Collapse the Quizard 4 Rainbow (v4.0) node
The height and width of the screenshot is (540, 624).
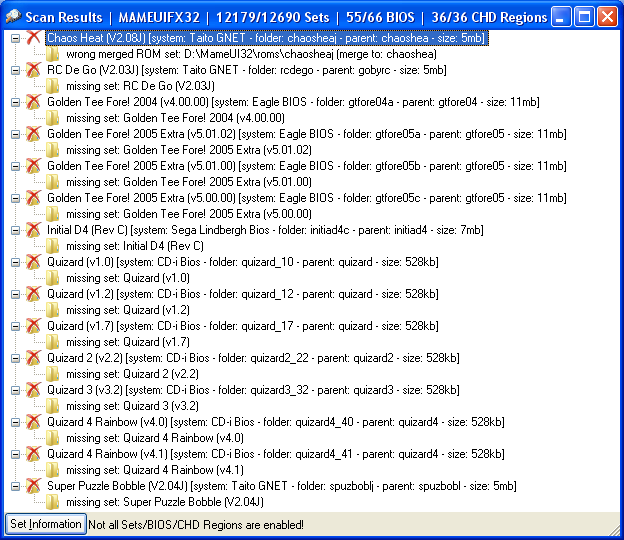coord(15,422)
